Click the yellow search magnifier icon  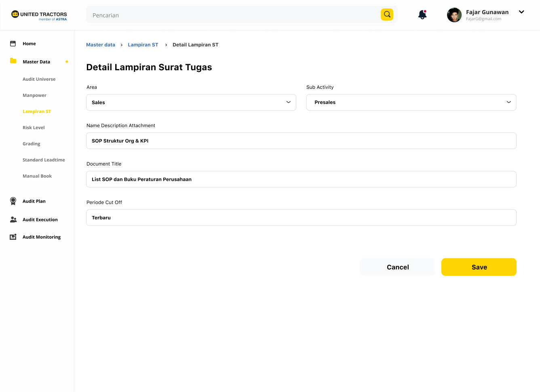point(387,15)
